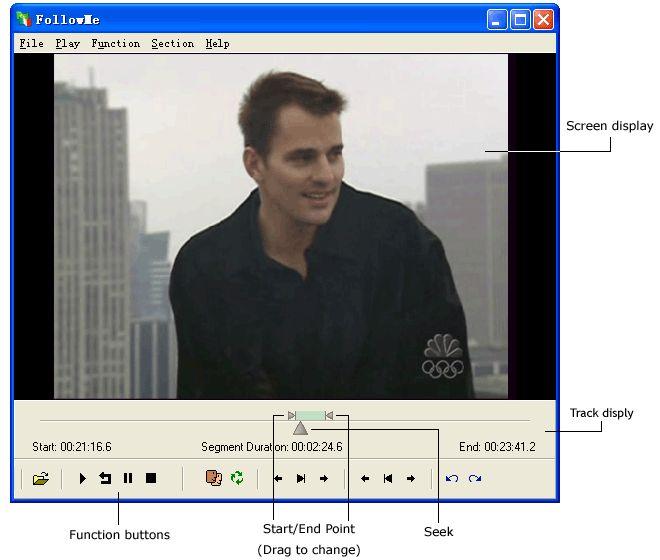
Task: Pause playback with the pause button
Action: point(128,479)
